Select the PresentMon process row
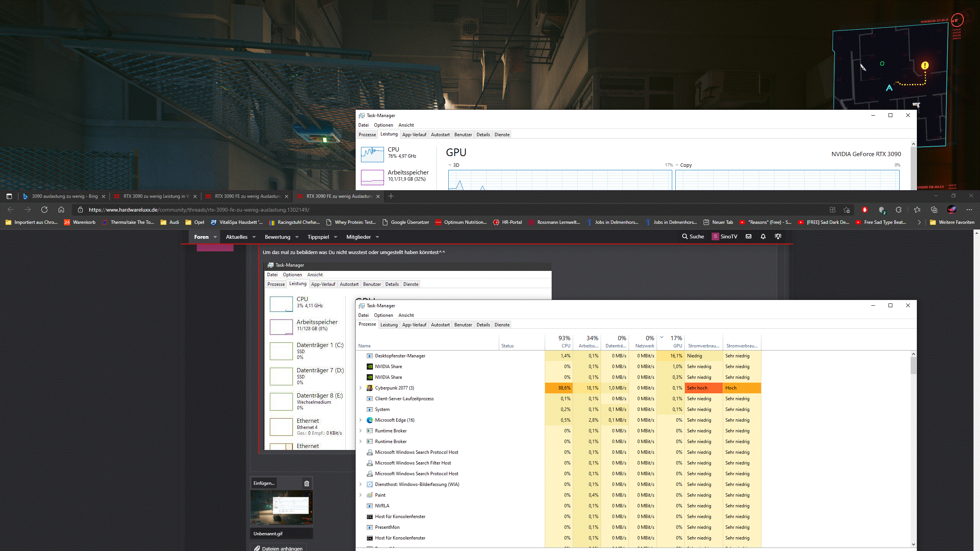This screenshot has height=551, width=980. click(x=558, y=527)
